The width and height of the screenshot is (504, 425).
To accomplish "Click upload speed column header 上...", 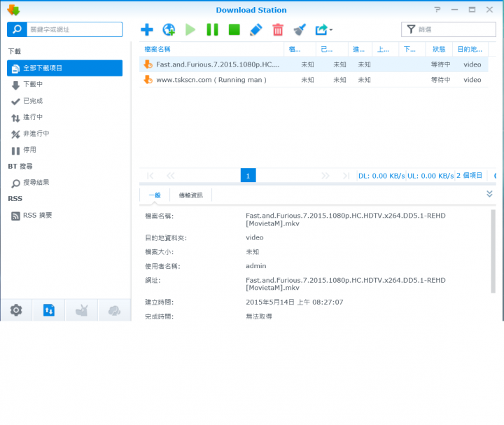I will (386, 49).
